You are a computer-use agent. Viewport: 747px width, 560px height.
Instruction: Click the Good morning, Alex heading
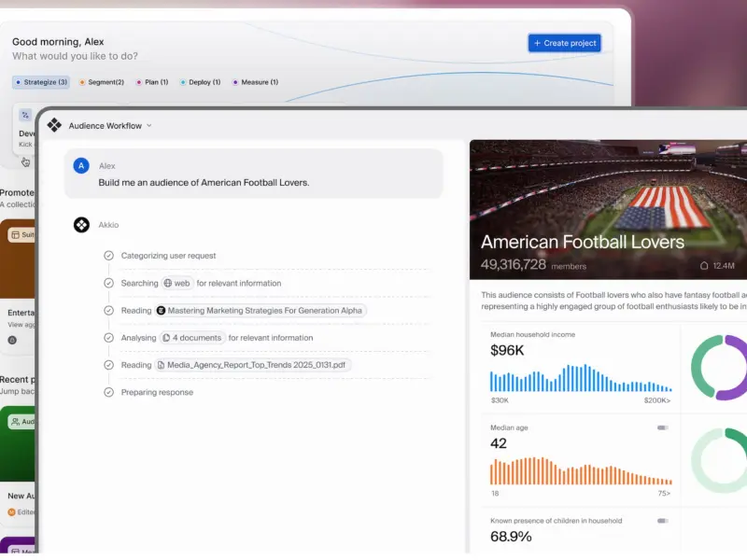[x=58, y=41]
